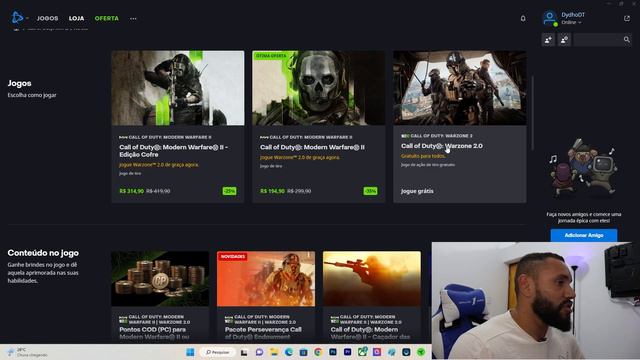Open the sniper sunset artwork card
The width and height of the screenshot is (640, 360).
point(372,279)
